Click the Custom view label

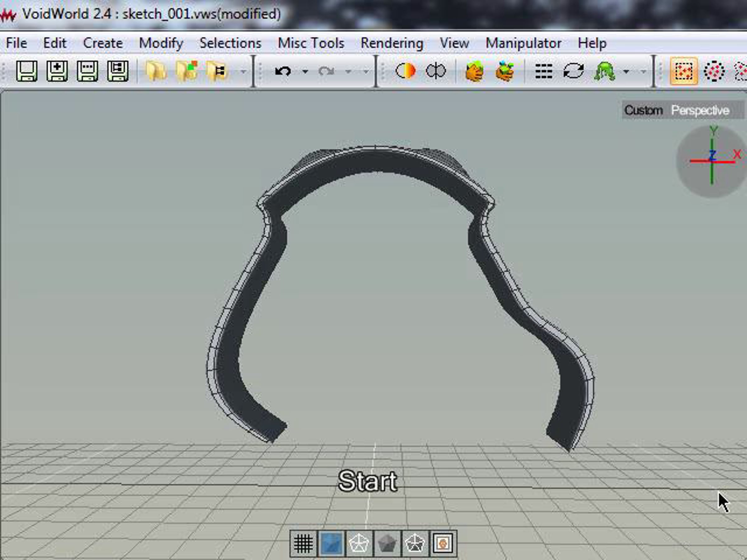(x=643, y=110)
